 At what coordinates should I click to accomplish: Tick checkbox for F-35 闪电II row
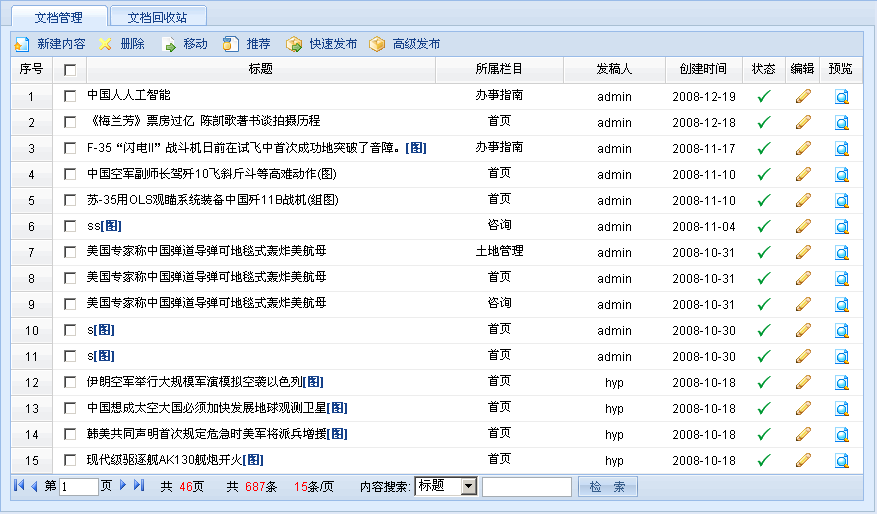(70, 148)
